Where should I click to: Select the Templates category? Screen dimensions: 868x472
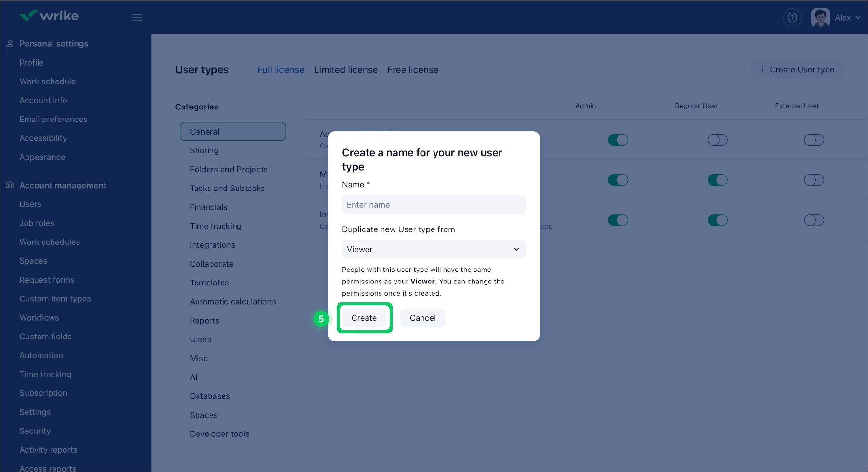point(209,283)
